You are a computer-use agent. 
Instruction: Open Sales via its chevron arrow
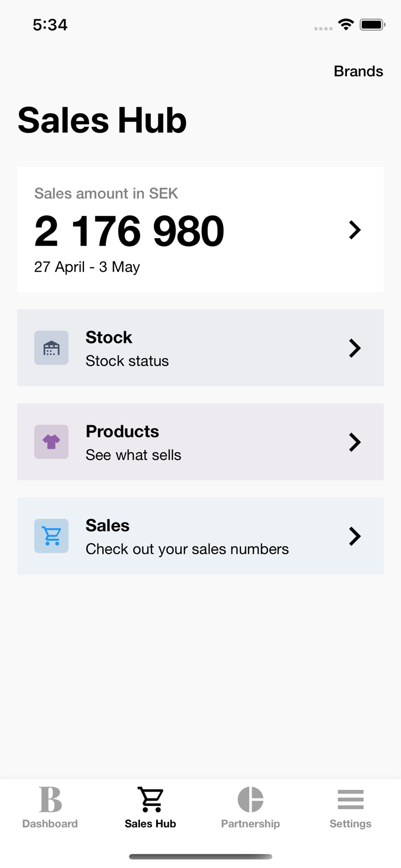click(355, 536)
